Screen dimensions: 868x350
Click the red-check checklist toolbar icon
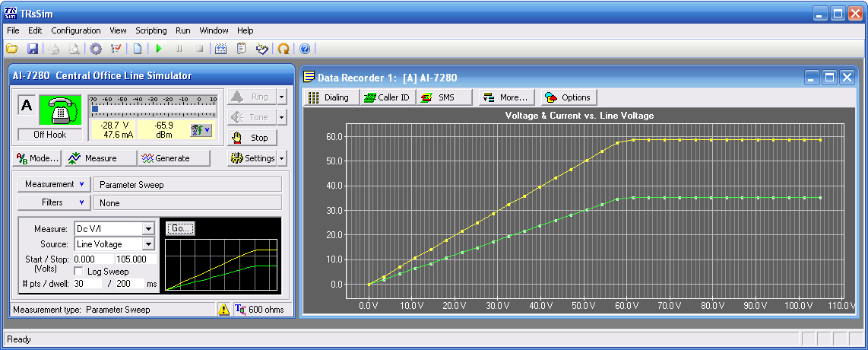pos(116,49)
